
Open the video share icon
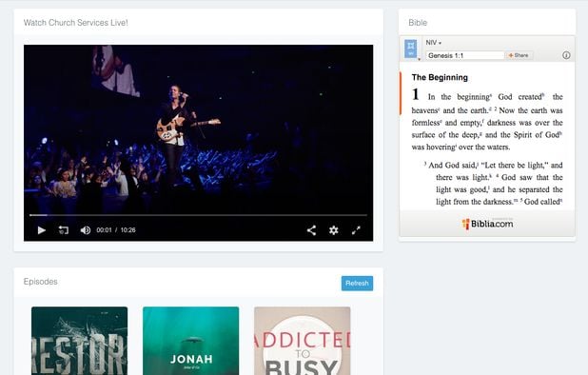click(311, 230)
